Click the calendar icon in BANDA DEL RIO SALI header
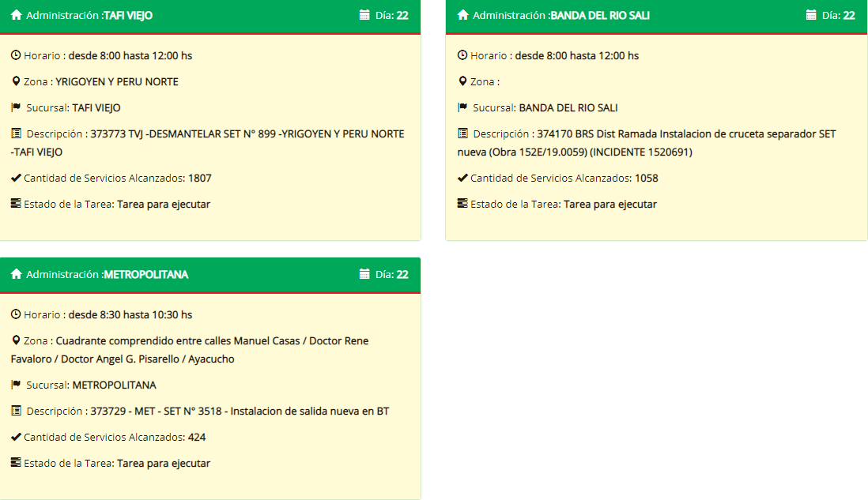 click(x=810, y=15)
